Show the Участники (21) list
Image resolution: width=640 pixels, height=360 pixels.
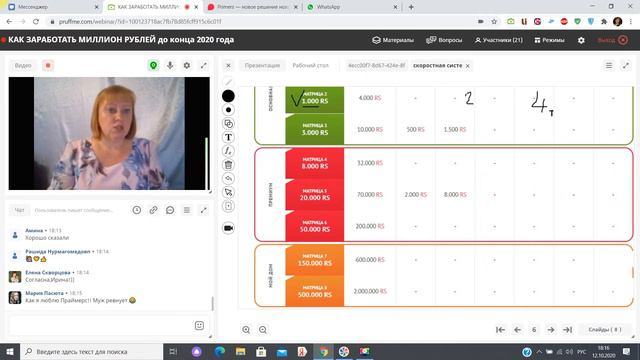(498, 40)
